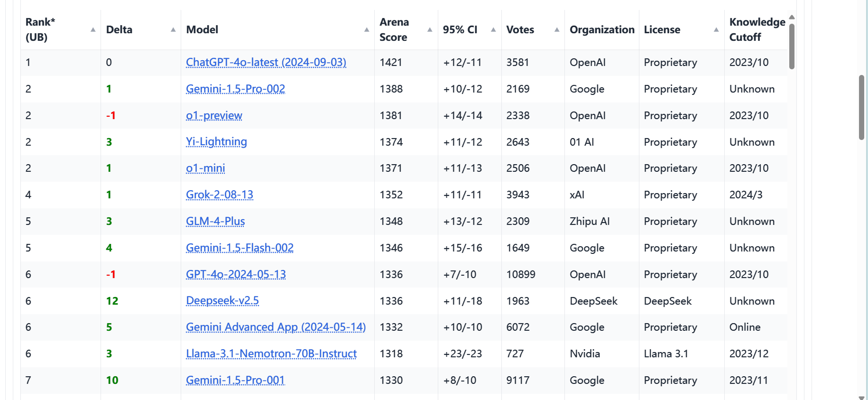
Task: Open Llama-3.1-Nemotron-70B-Instruct link
Action: pos(271,353)
